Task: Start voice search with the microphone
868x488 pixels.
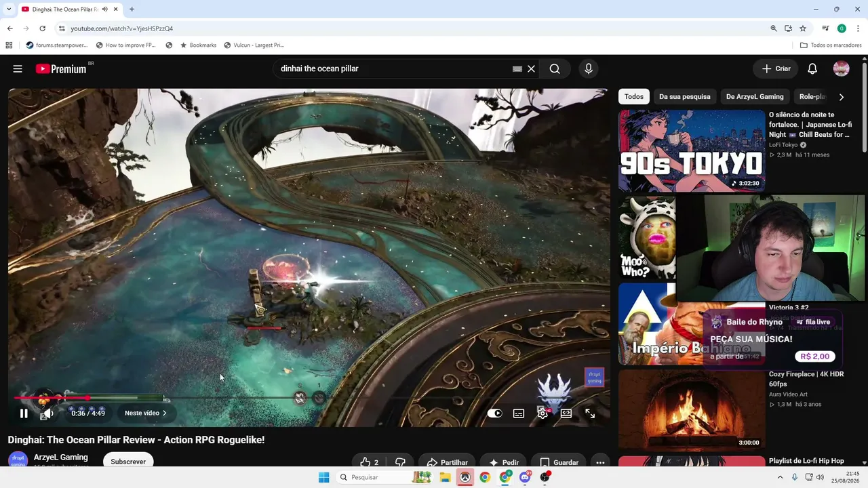Action: tap(589, 68)
